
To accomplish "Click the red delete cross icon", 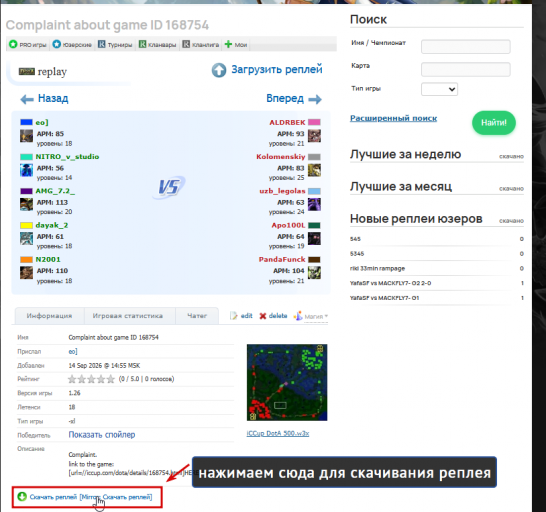I will (x=263, y=316).
